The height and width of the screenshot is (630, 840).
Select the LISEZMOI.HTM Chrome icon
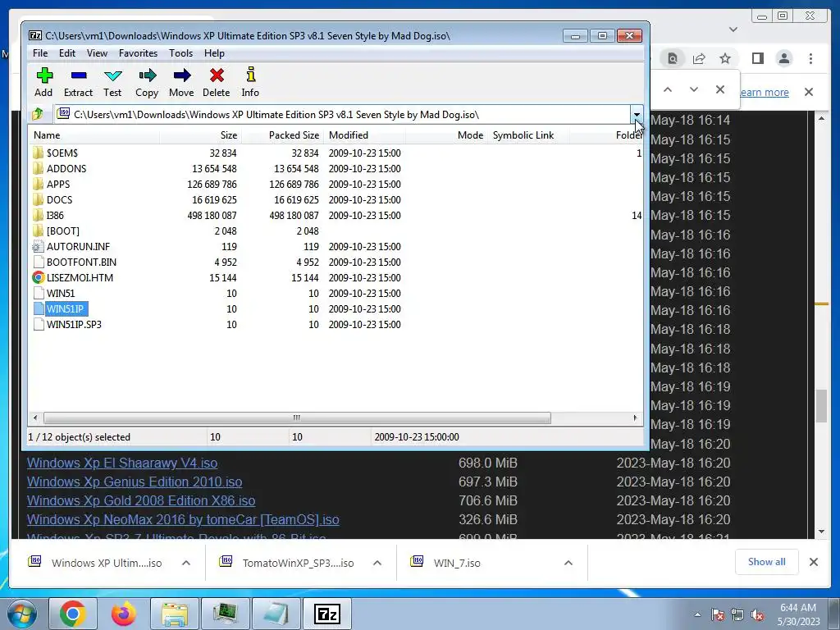38,277
